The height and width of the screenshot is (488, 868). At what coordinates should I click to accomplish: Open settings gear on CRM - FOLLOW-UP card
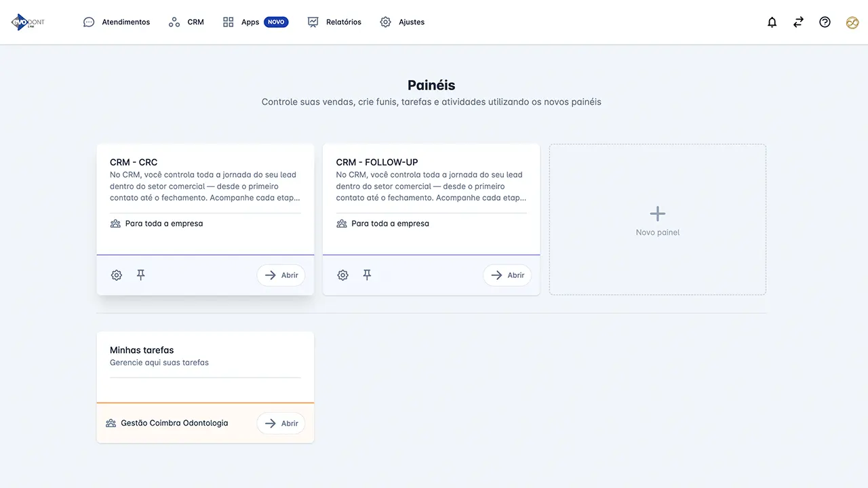pyautogui.click(x=343, y=275)
